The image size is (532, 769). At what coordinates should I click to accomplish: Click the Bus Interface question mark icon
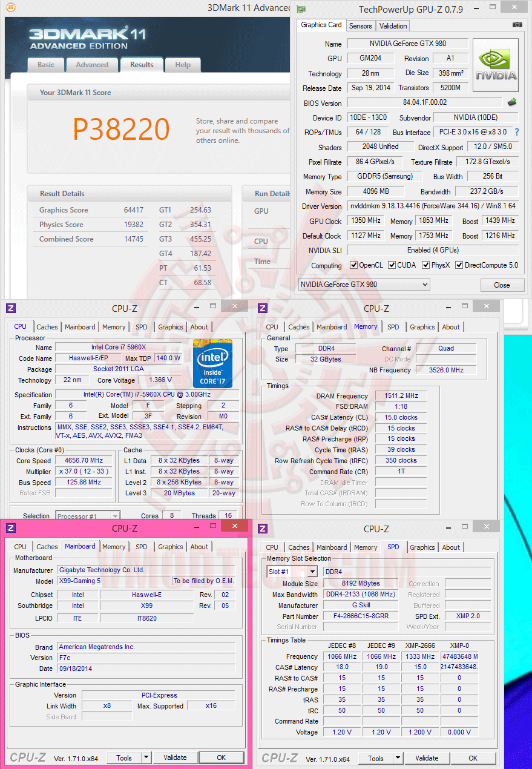click(x=516, y=132)
